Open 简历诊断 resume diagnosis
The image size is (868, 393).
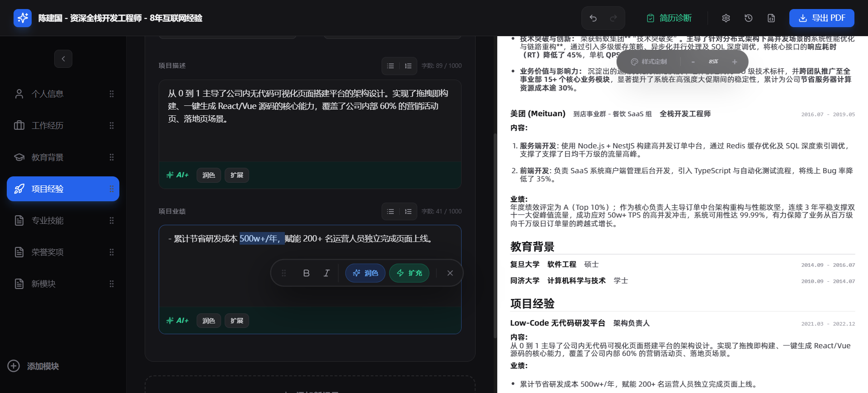(669, 18)
